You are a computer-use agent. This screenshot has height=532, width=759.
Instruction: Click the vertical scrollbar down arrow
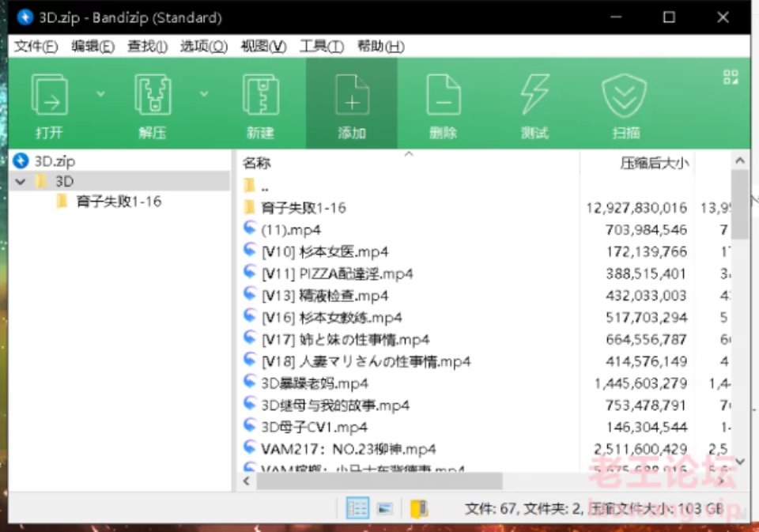pos(740,462)
